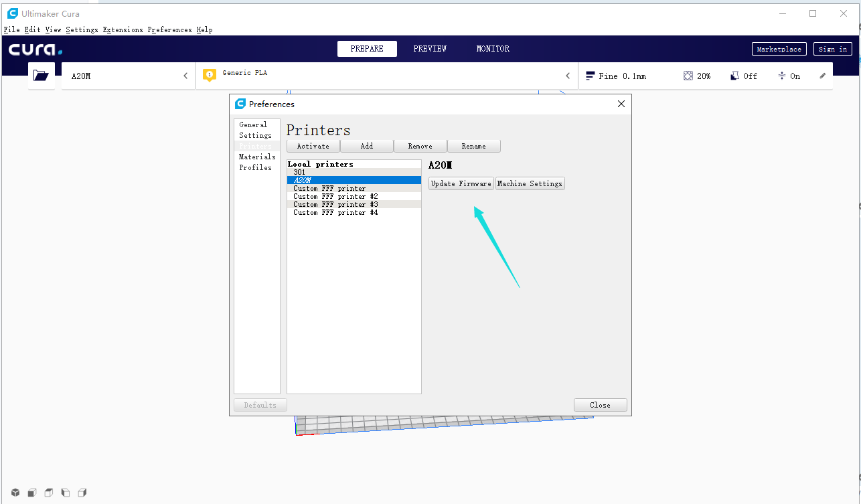Select the top view cube icon
The image size is (861, 504).
click(x=49, y=493)
